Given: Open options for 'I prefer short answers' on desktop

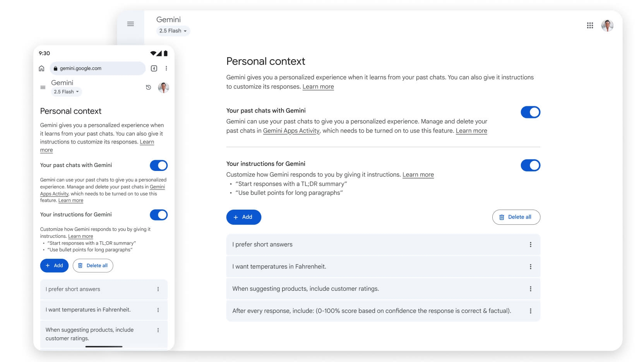Looking at the screenshot, I should point(531,244).
